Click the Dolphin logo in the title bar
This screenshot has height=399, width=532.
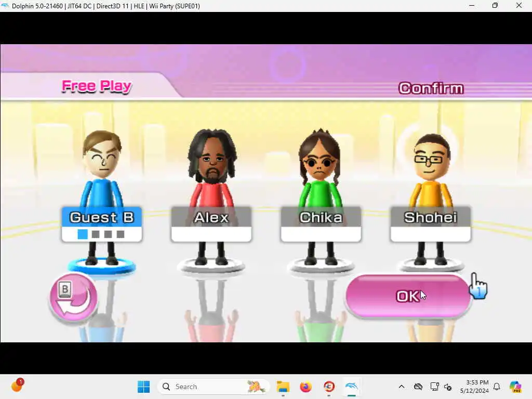[5, 6]
